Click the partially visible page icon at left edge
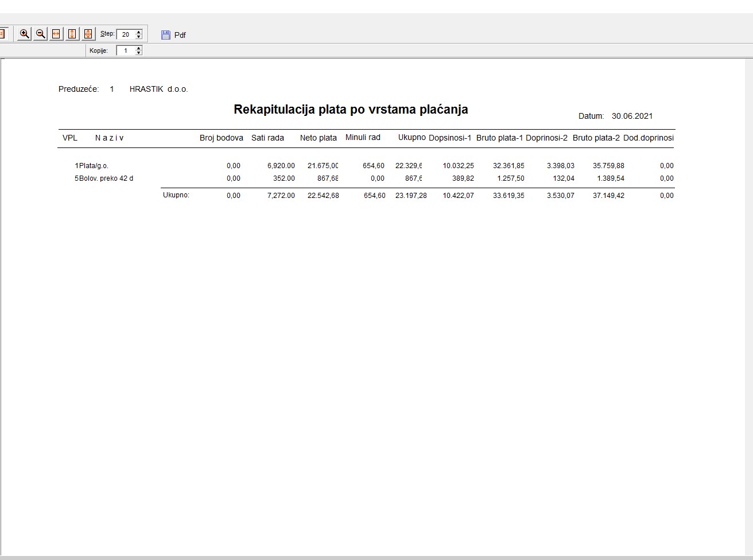Viewport: 753px width, 560px height. click(2, 34)
